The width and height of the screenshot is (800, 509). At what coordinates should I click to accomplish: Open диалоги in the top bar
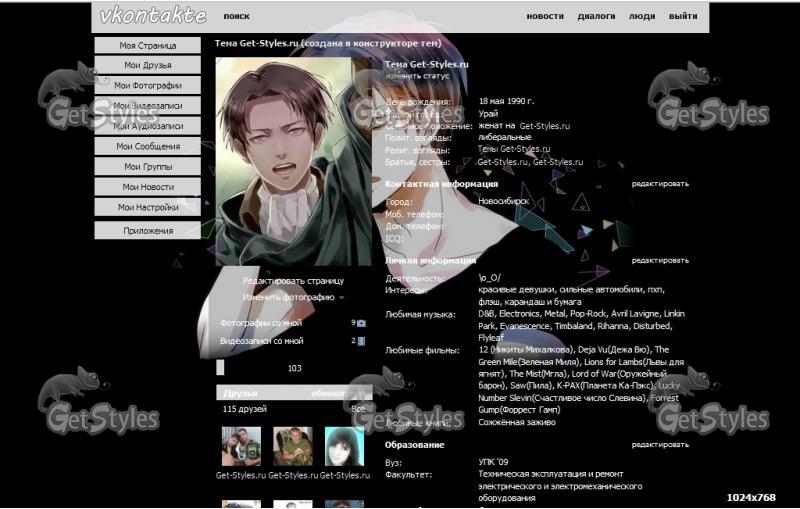[x=596, y=16]
